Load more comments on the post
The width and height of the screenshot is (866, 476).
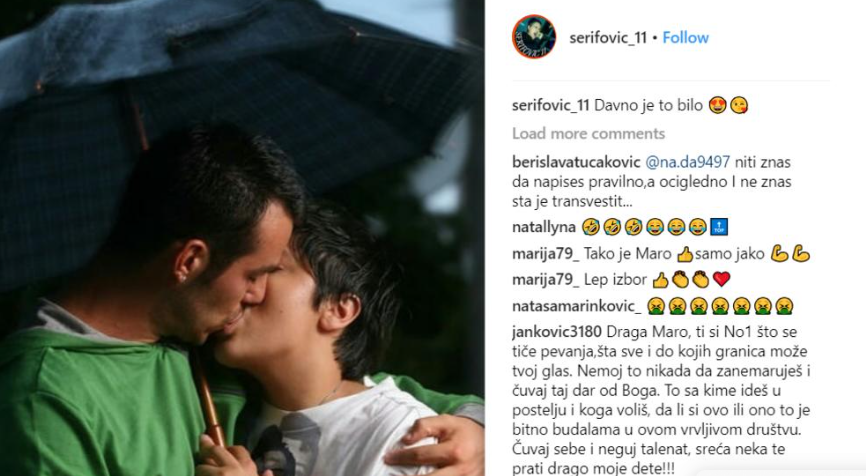coord(588,134)
